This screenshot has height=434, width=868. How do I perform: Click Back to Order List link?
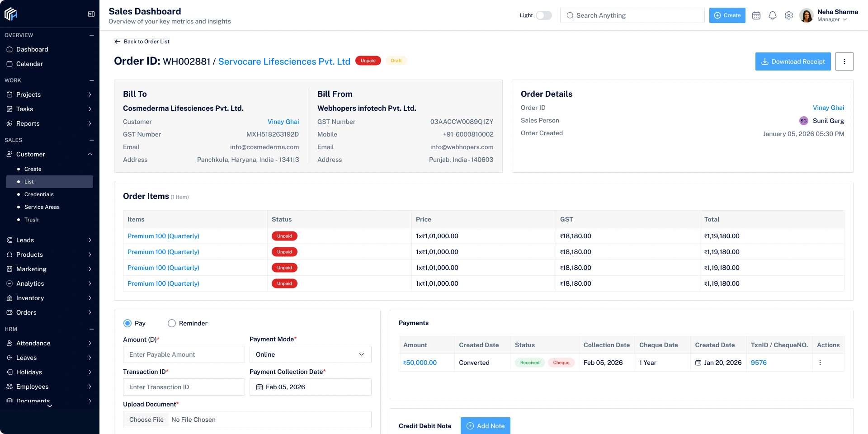(142, 42)
